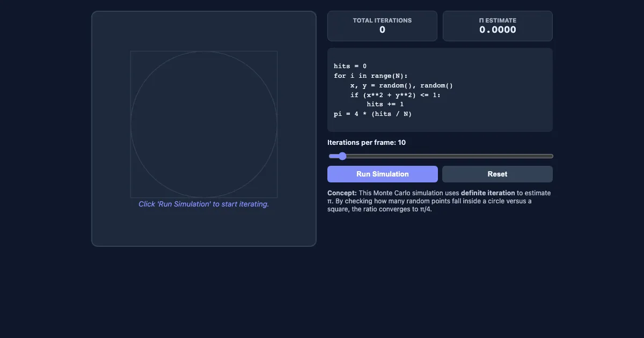This screenshot has width=644, height=338.
Task: Click the code line 'hits = 0'
Action: coord(350,66)
